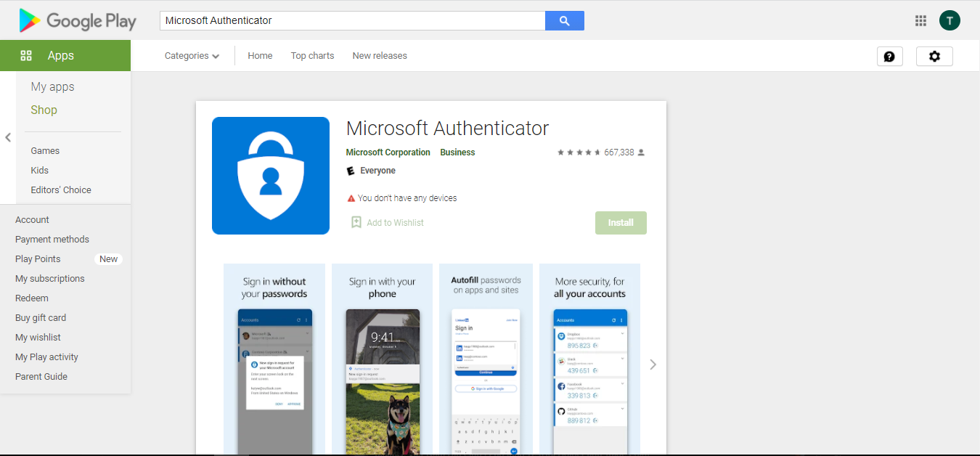Open the Parent Guide link
980x456 pixels.
41,376
